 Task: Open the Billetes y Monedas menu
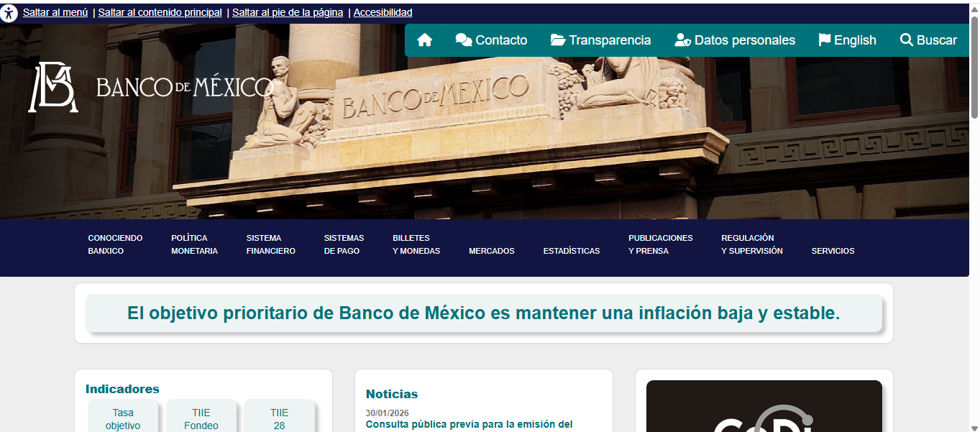pyautogui.click(x=416, y=244)
